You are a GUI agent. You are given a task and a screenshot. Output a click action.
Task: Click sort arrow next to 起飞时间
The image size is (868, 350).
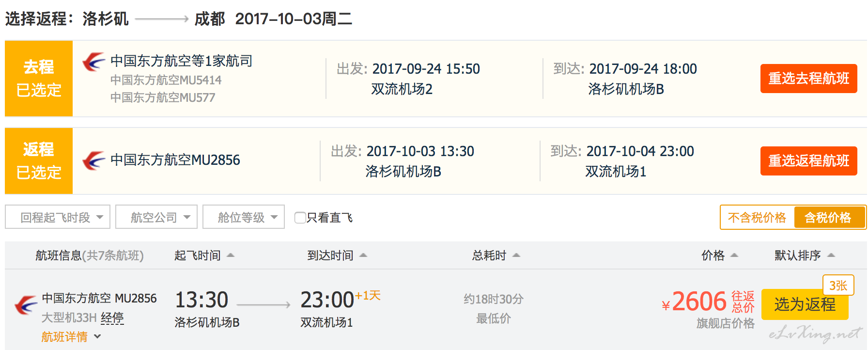tap(231, 255)
